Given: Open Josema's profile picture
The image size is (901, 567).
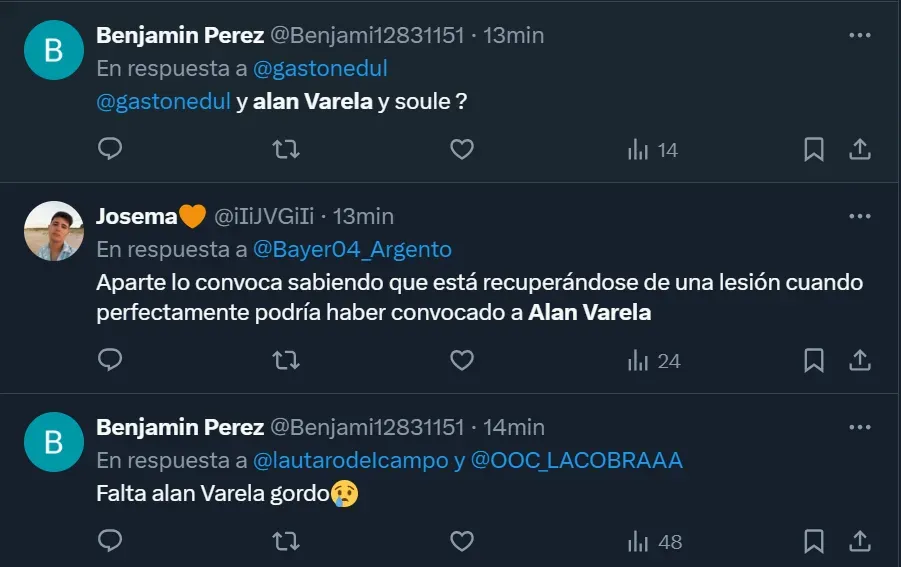Looking at the screenshot, I should pyautogui.click(x=53, y=231).
